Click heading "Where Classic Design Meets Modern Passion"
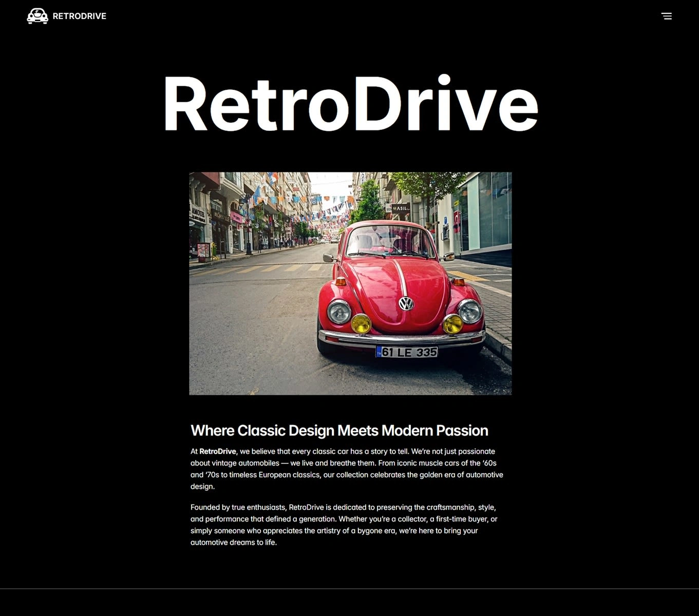The image size is (699, 616). click(339, 430)
